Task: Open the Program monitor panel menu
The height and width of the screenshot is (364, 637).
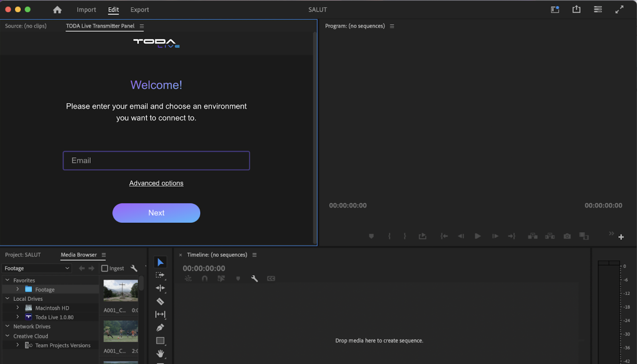Action: click(x=392, y=26)
